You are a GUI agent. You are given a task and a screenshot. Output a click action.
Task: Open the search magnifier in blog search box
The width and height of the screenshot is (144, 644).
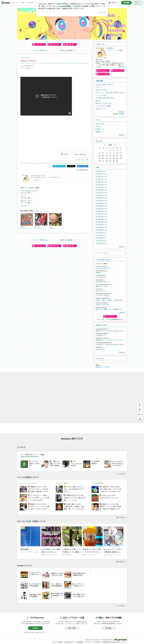pyautogui.click(x=125, y=253)
